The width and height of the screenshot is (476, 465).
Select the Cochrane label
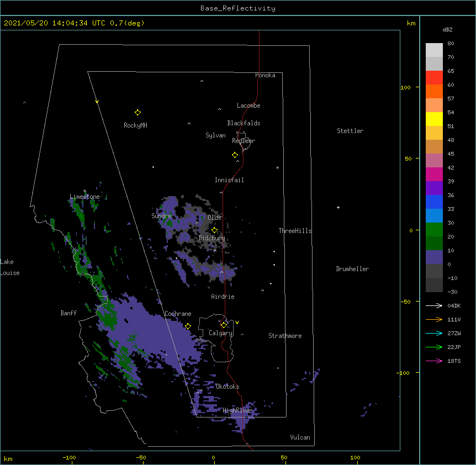[178, 314]
